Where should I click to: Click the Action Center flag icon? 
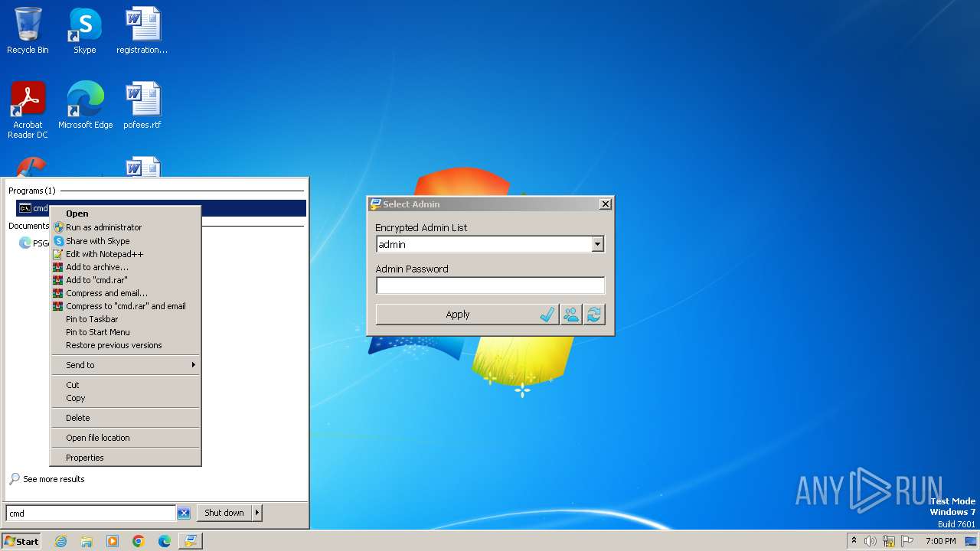pyautogui.click(x=907, y=541)
